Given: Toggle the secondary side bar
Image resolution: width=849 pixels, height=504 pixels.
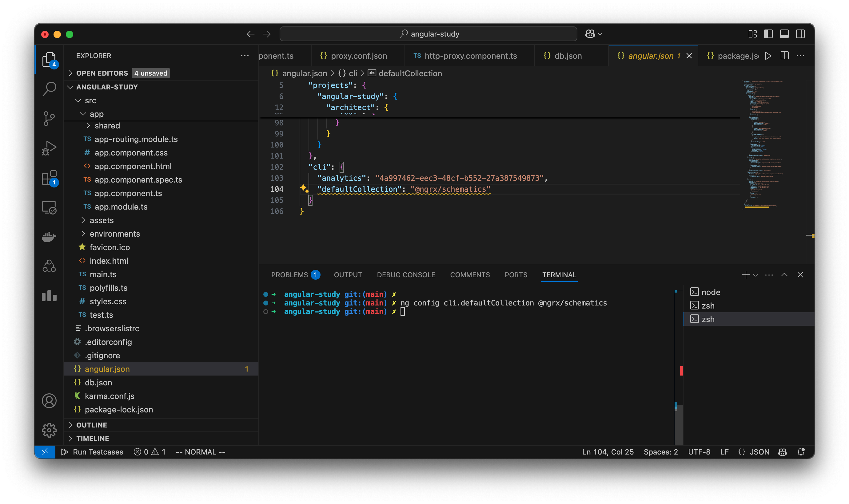Looking at the screenshot, I should click(x=800, y=33).
